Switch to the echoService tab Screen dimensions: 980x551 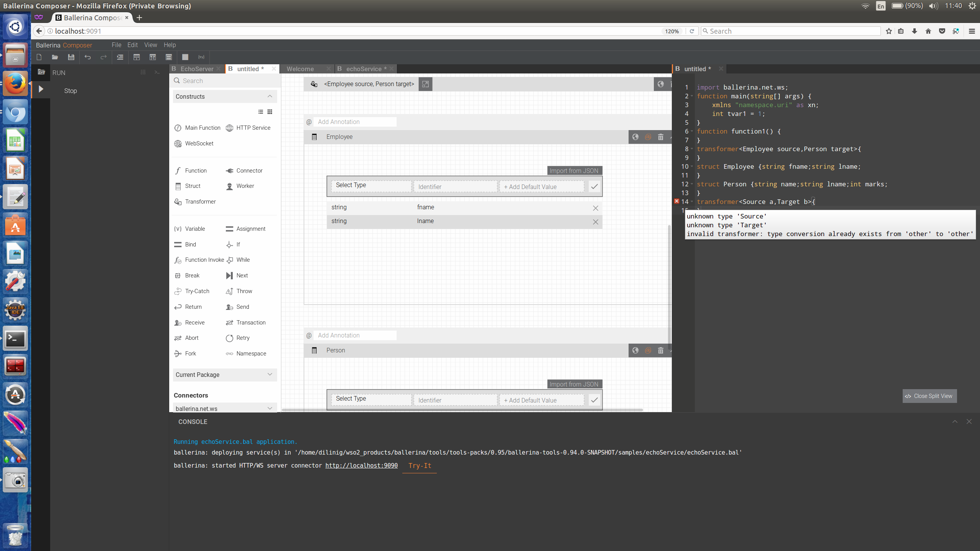point(363,69)
